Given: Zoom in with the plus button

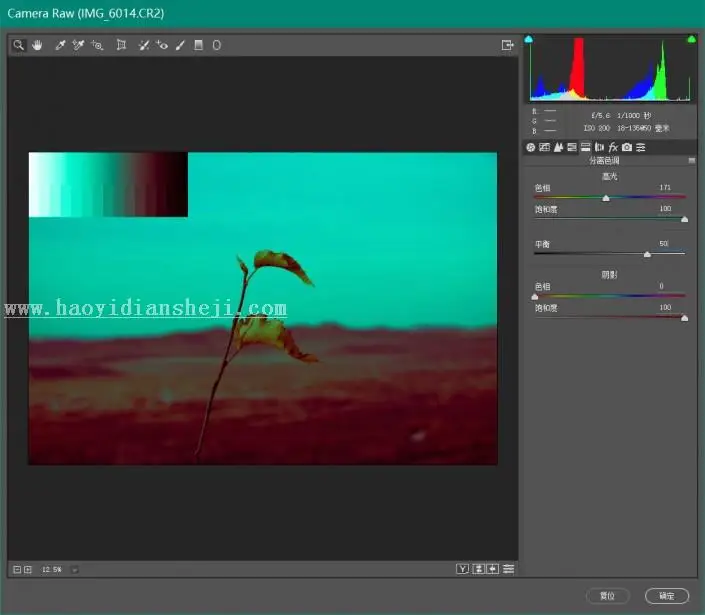Looking at the screenshot, I should [28, 570].
